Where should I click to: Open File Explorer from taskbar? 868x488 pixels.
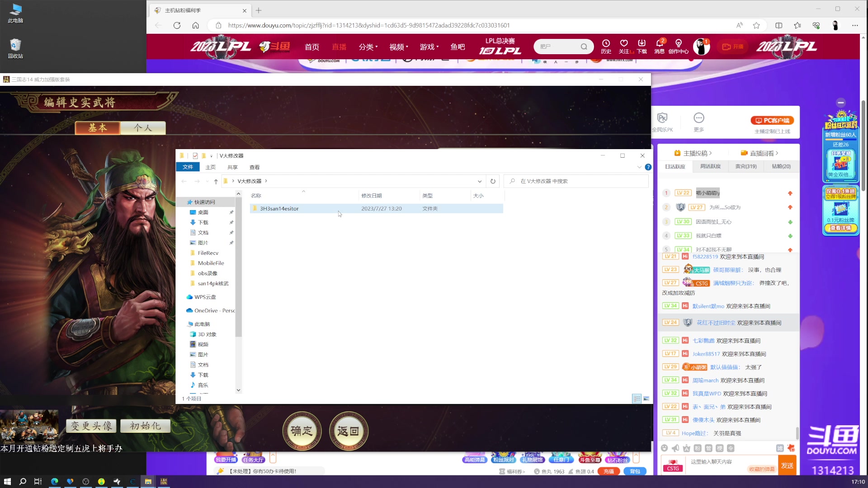click(148, 482)
